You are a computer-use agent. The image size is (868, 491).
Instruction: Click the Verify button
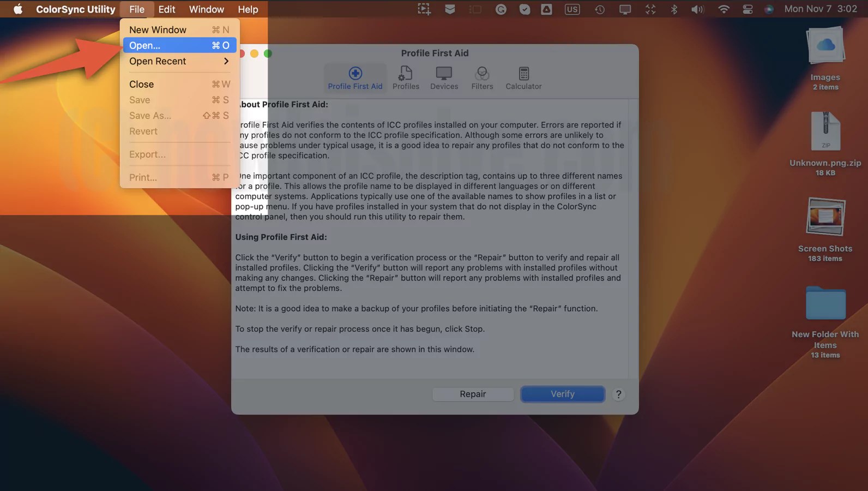562,394
